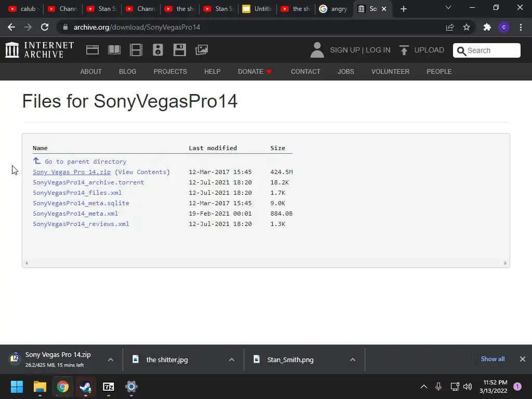532x399 pixels.
Task: Open the DONATE menu item
Action: [x=255, y=72]
